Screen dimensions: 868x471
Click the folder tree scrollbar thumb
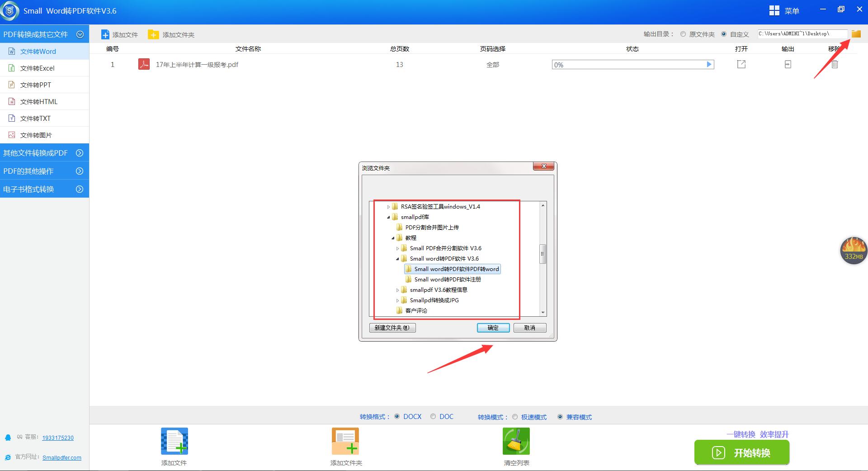(543, 254)
